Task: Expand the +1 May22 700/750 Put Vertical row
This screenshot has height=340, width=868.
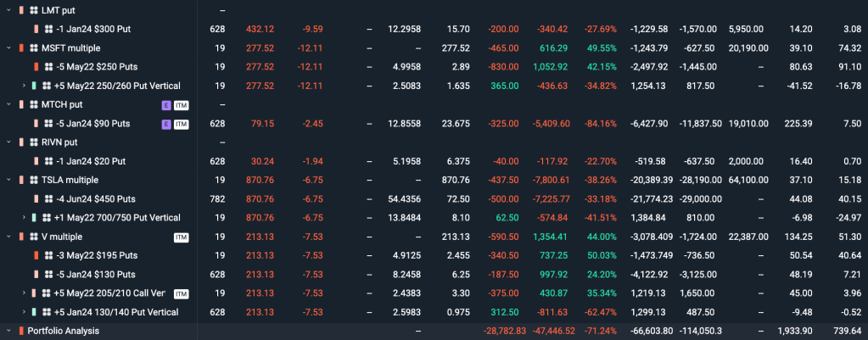Action: click(x=24, y=218)
